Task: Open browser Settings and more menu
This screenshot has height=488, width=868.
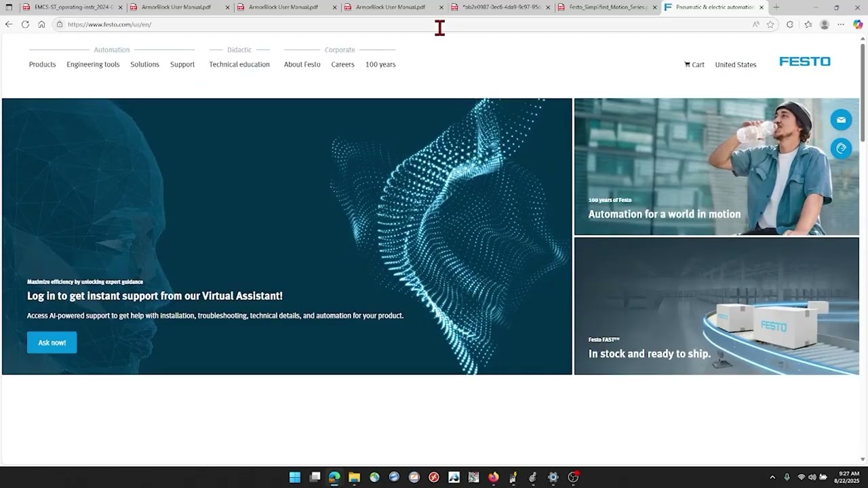Action: pos(841,24)
